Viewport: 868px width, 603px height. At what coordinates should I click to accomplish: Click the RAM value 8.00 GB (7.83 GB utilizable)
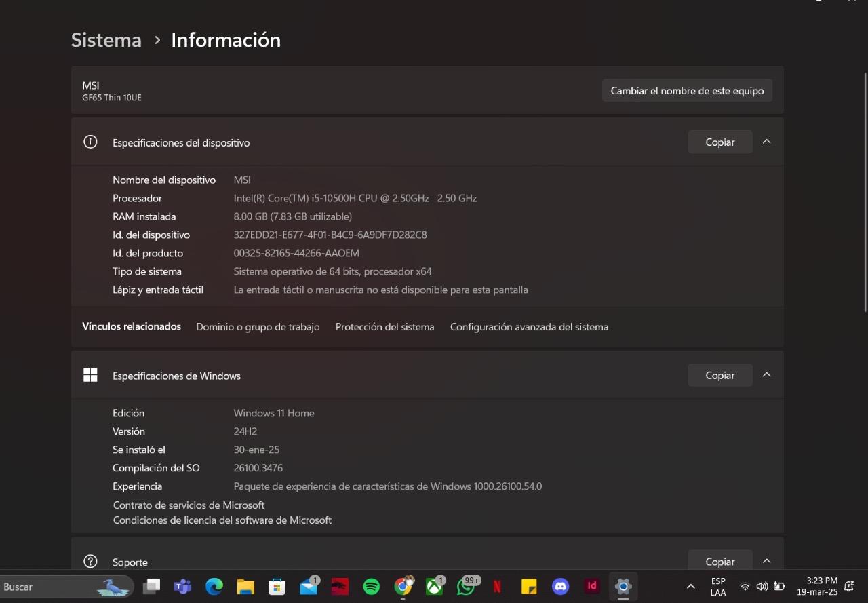coord(292,217)
